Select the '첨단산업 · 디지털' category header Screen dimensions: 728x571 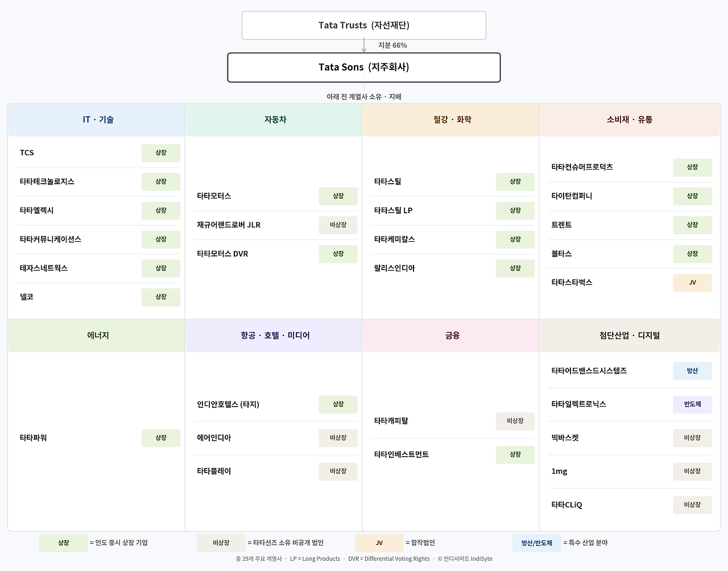click(630, 336)
